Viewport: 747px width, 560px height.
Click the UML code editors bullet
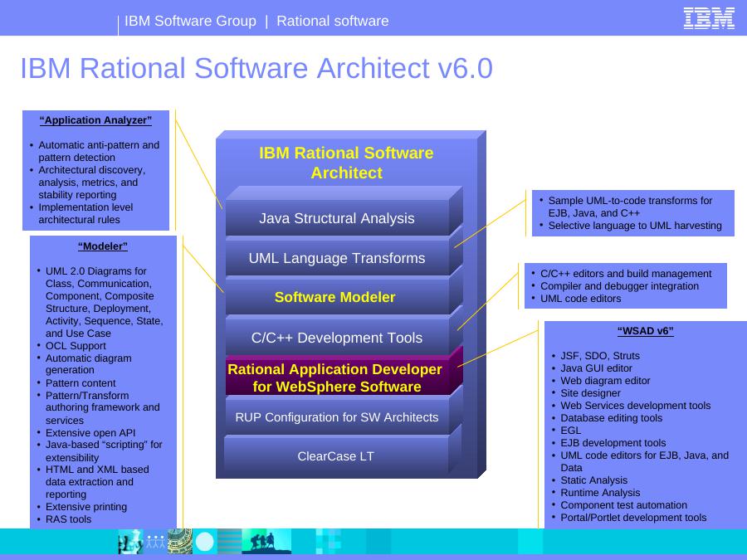[x=580, y=299]
